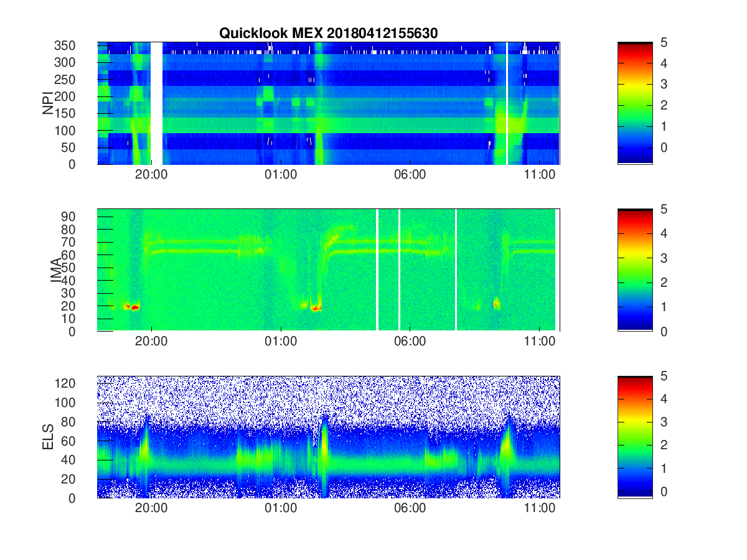The width and height of the screenshot is (747, 560).
Task: Click the wide white data gap in the NPI spectrogram
Action: pyautogui.click(x=156, y=103)
